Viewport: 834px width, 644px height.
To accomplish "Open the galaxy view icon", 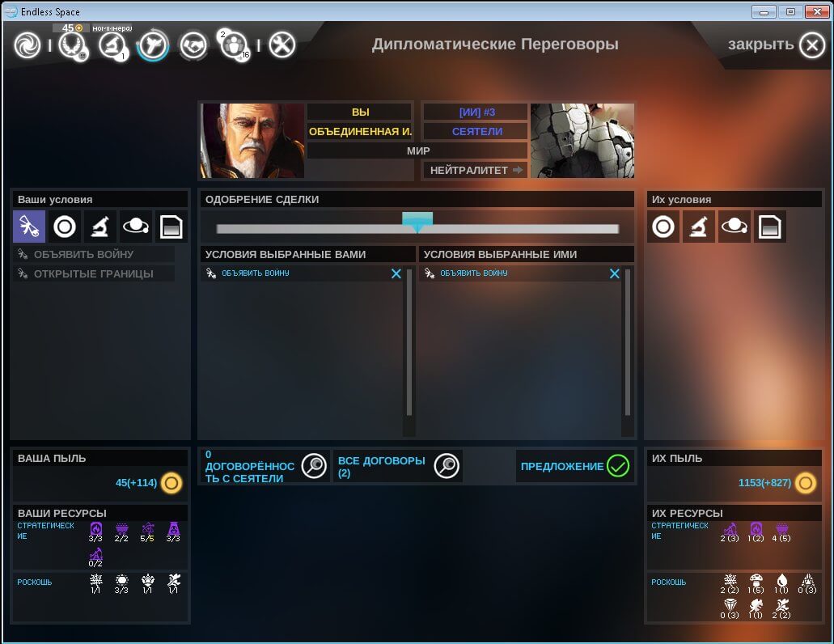I will 28,45.
